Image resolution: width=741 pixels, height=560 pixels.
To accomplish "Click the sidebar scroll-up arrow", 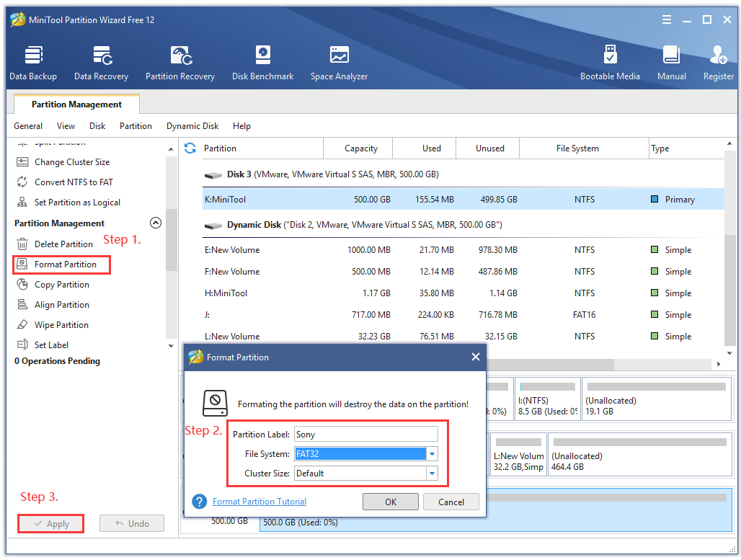I will 171,149.
